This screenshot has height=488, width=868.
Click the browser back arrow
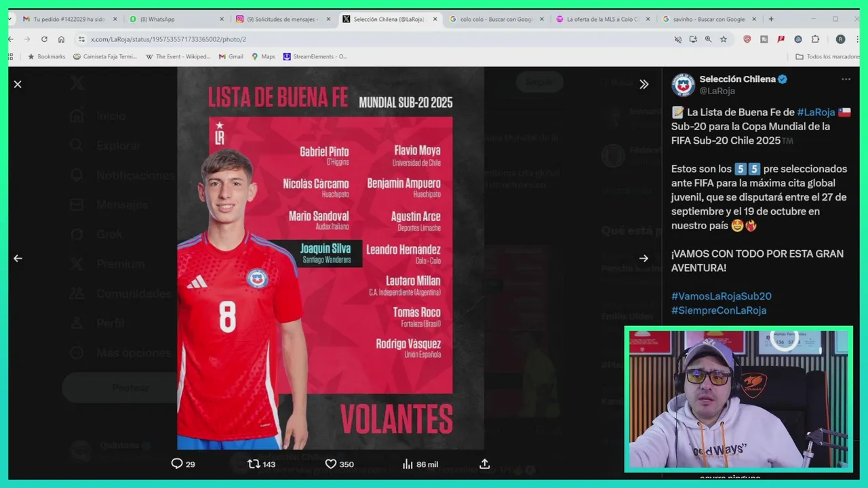pos(12,39)
